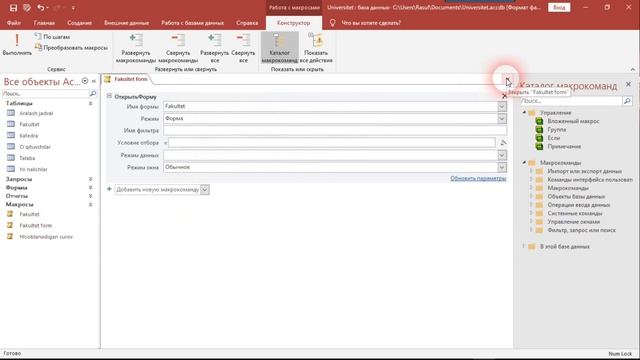The height and width of the screenshot is (360, 640).
Task: Select the Hisoblanadigan surov macro
Action: (46, 237)
